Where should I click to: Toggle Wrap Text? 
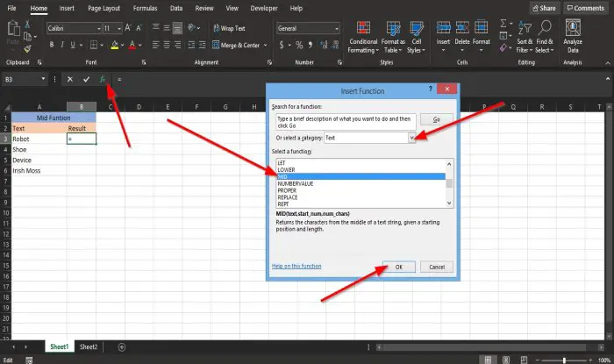[229, 28]
